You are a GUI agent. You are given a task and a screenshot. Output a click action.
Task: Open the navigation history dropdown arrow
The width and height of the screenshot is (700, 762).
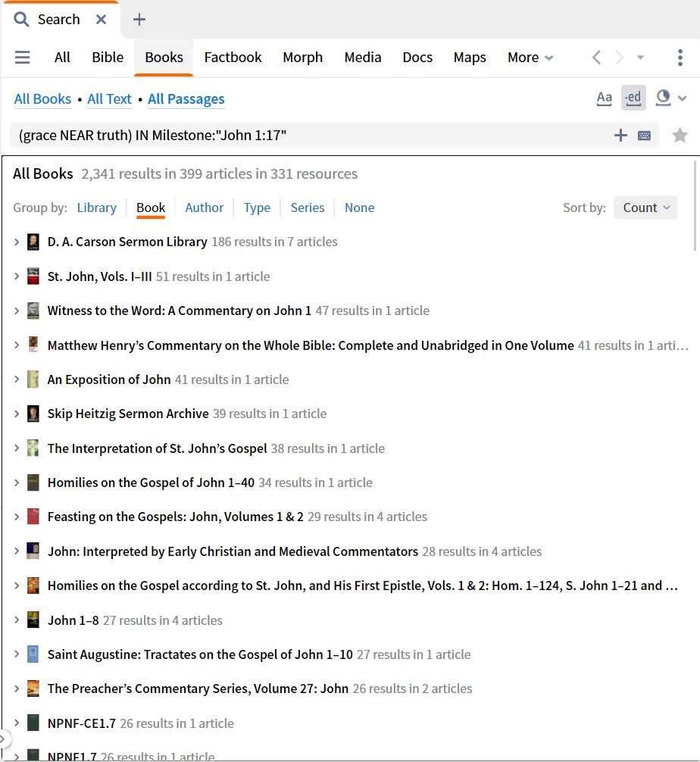640,58
